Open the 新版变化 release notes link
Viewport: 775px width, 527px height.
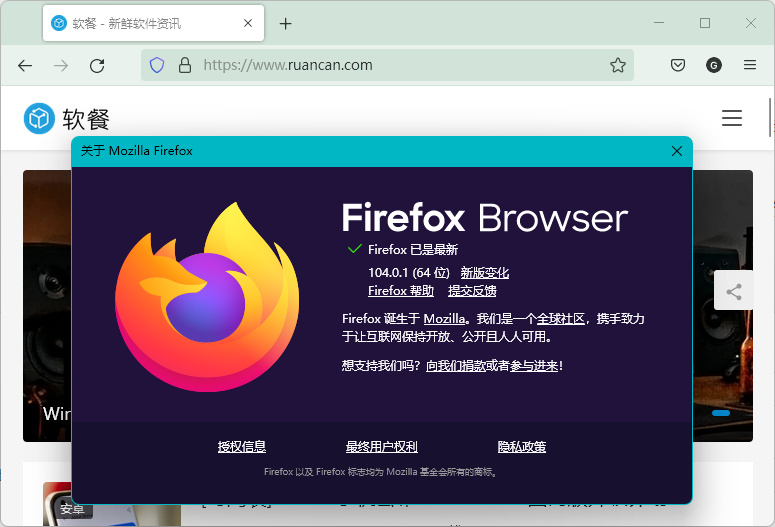tap(484, 272)
